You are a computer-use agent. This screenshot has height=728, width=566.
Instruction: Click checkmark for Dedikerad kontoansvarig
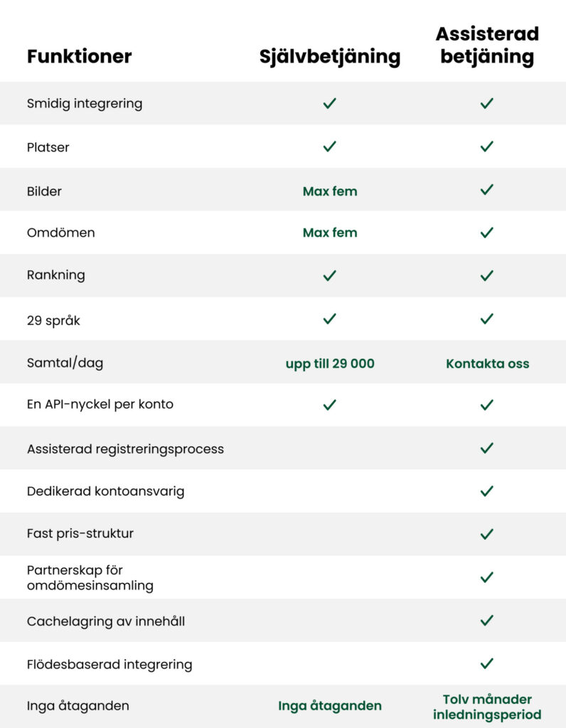point(486,491)
